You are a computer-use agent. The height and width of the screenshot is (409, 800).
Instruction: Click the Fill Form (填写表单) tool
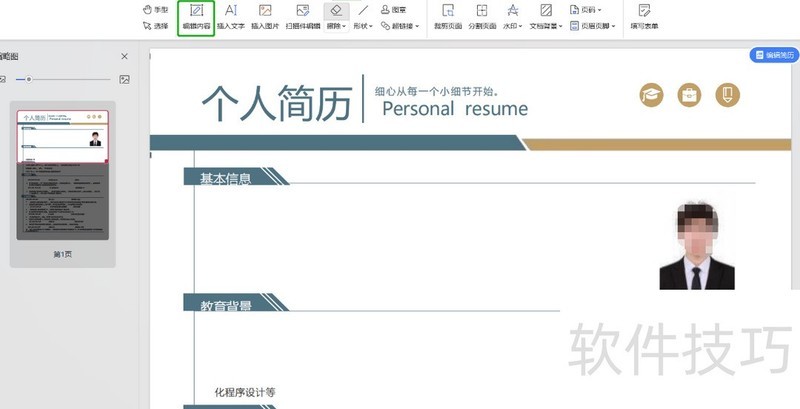[644, 18]
